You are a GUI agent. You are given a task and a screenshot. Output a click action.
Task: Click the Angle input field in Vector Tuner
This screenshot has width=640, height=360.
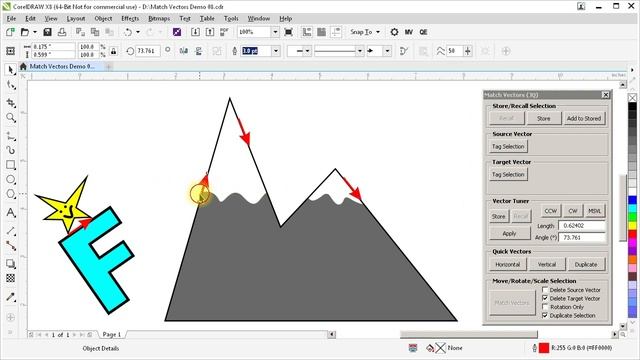[582, 237]
